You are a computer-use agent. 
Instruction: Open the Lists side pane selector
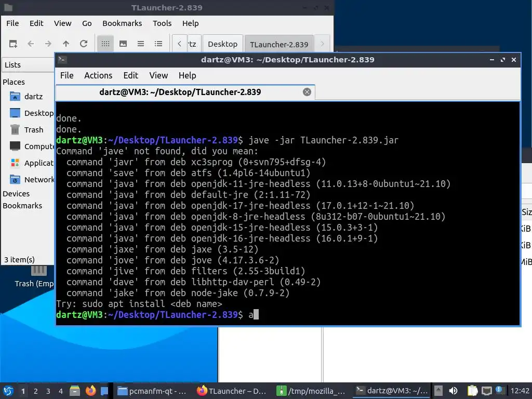[x=28, y=65]
